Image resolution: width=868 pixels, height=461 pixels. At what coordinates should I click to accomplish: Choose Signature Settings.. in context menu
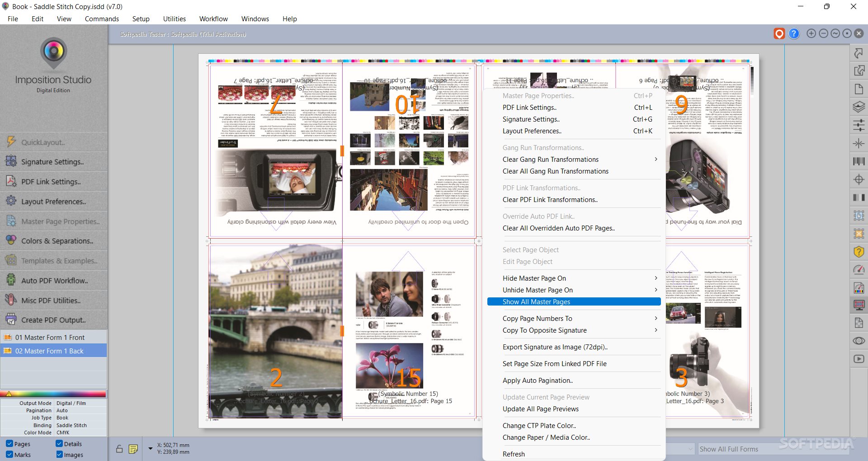coord(574,119)
